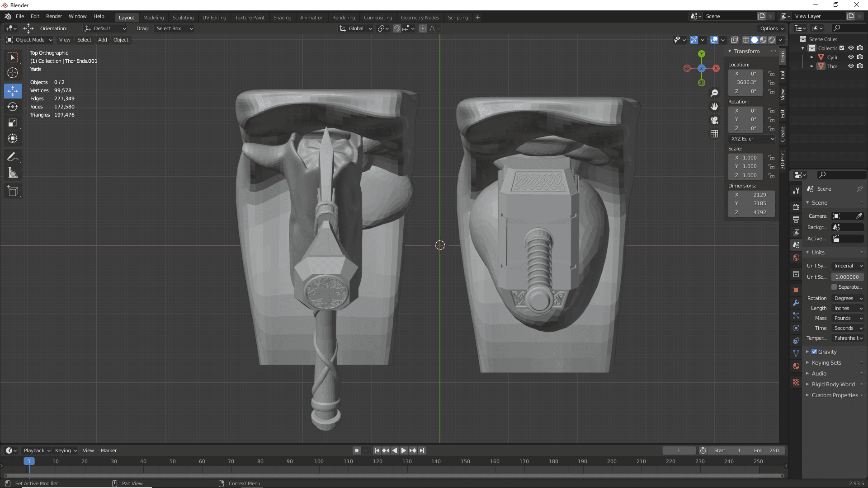Activate the Rotate tool
The image size is (868, 488).
point(13,107)
